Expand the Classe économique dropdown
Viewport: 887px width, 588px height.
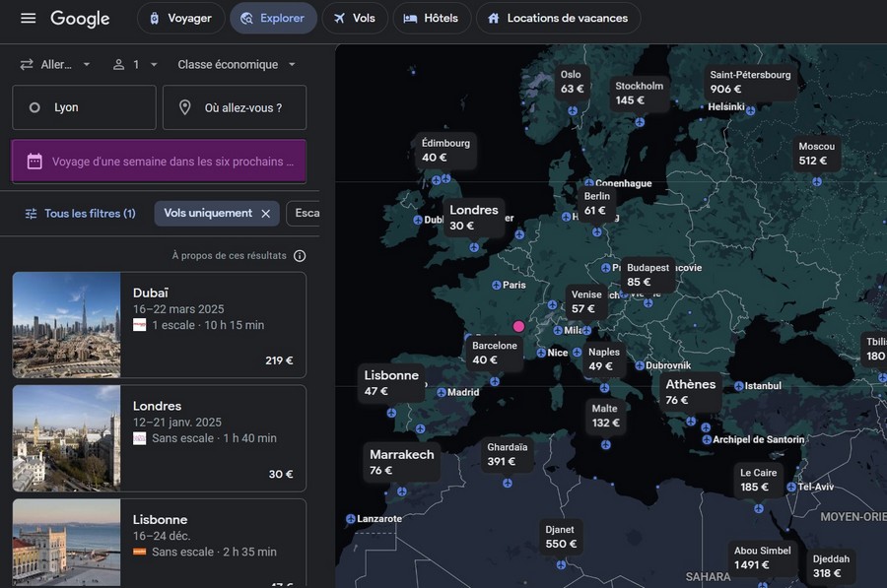(237, 65)
